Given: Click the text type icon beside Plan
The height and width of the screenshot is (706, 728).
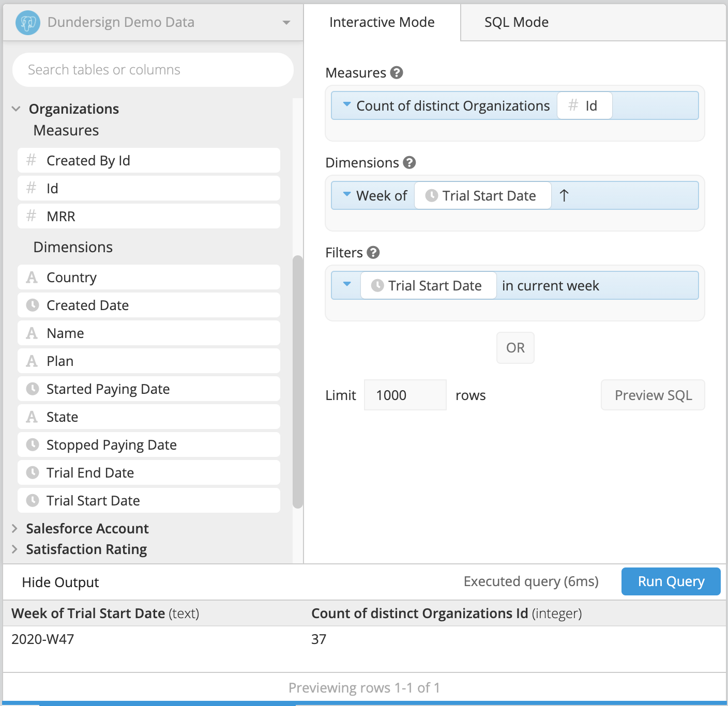Looking at the screenshot, I should tap(32, 361).
